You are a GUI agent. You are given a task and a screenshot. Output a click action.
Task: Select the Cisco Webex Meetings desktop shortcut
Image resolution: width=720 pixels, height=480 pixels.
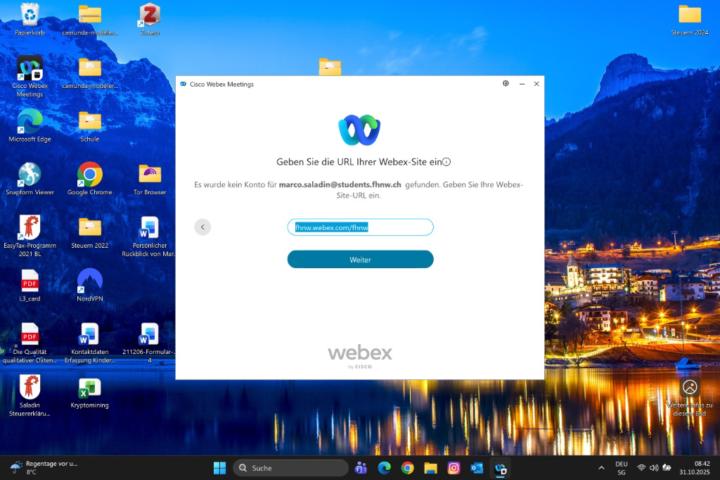pos(30,76)
